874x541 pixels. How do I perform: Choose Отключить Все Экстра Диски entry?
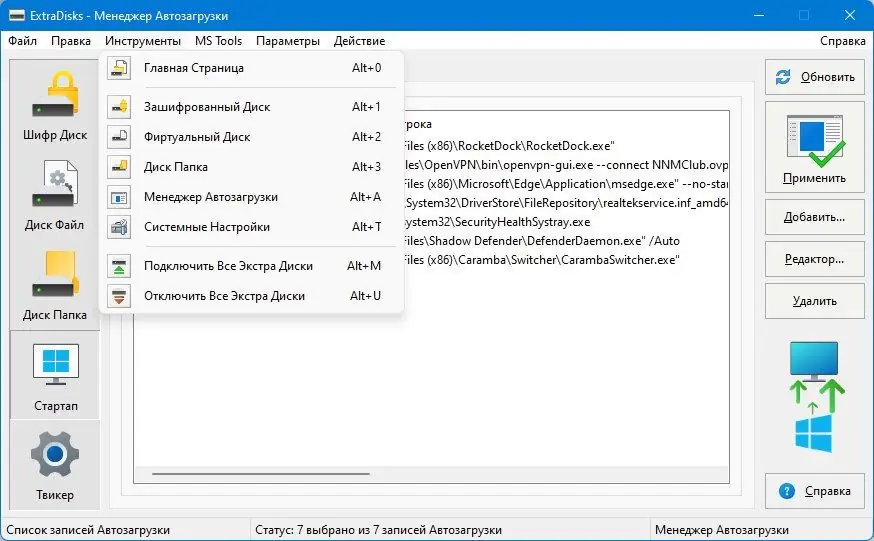click(x=251, y=296)
